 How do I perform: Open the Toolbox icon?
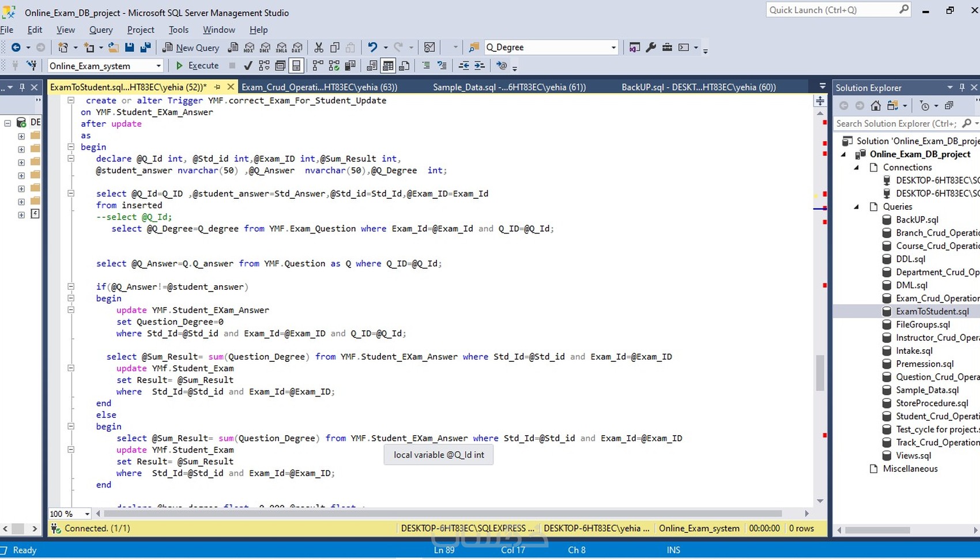pyautogui.click(x=667, y=47)
